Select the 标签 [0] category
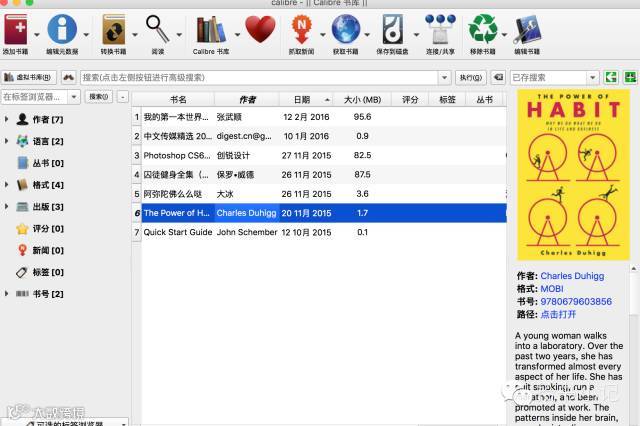The height and width of the screenshot is (426, 640). click(40, 272)
